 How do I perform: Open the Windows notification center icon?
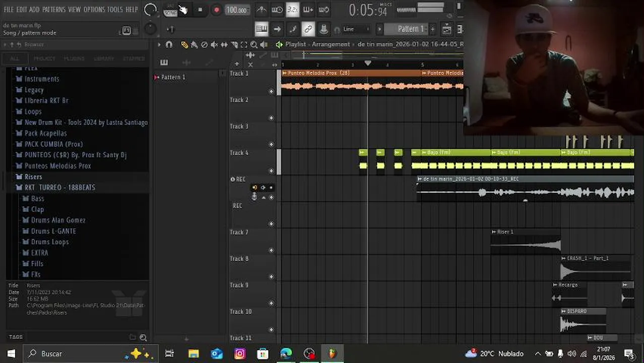(x=629, y=354)
